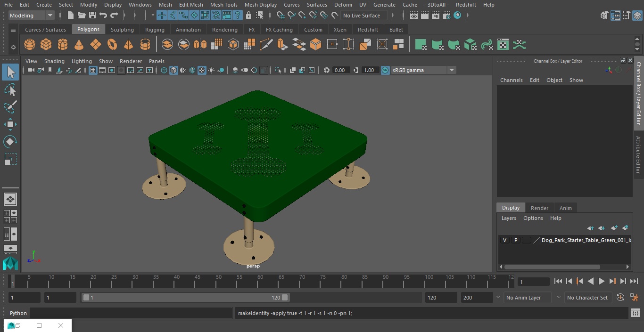Click the play forward button
This screenshot has height=332, width=644.
click(x=601, y=281)
